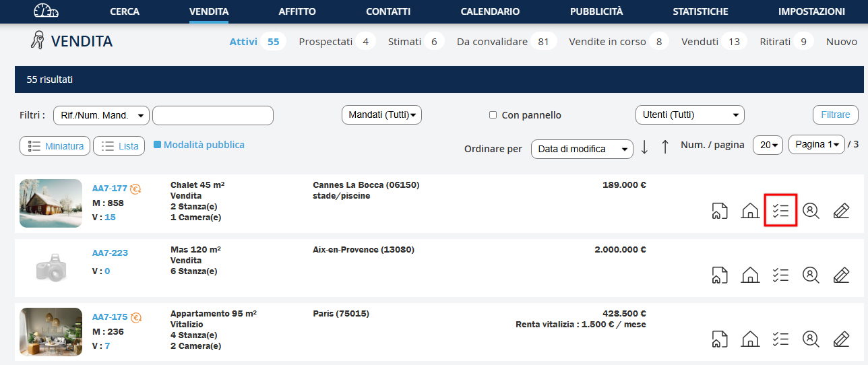Click the edit pencil icon for AA7-223
Viewport: 868px width, 365px height.
click(x=840, y=275)
